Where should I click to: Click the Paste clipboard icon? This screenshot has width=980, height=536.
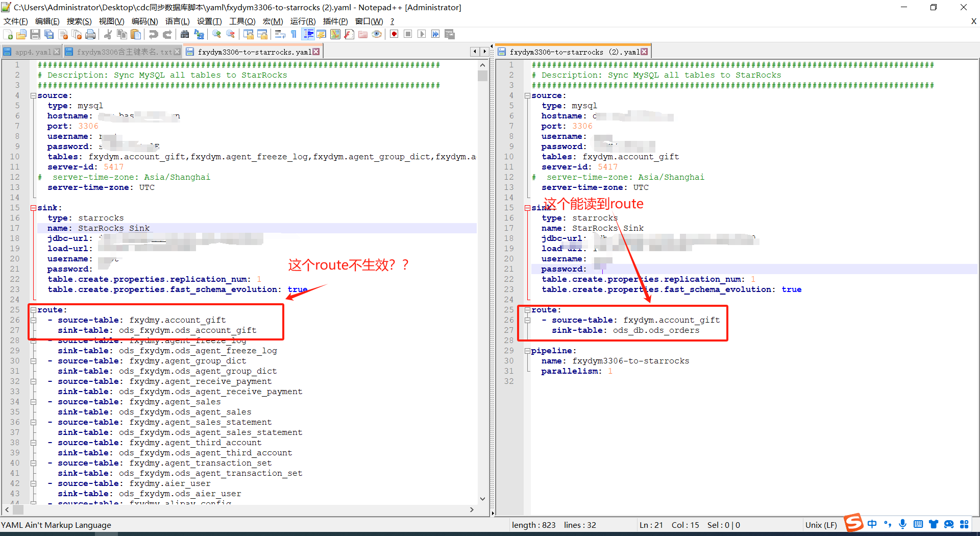[136, 34]
